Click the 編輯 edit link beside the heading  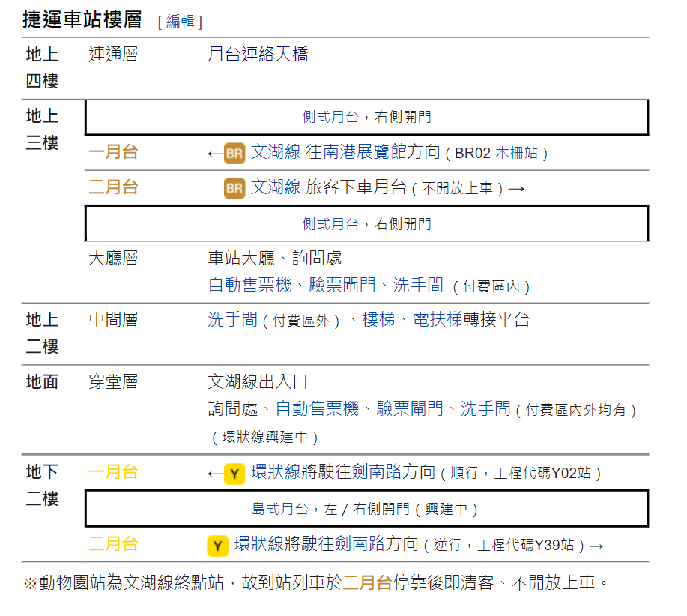[x=180, y=21]
